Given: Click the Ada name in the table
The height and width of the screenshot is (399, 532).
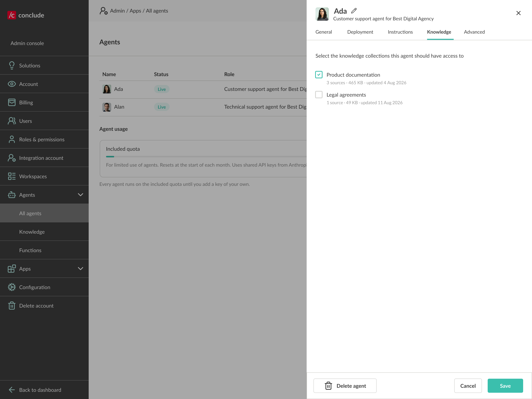Looking at the screenshot, I should click(x=119, y=89).
